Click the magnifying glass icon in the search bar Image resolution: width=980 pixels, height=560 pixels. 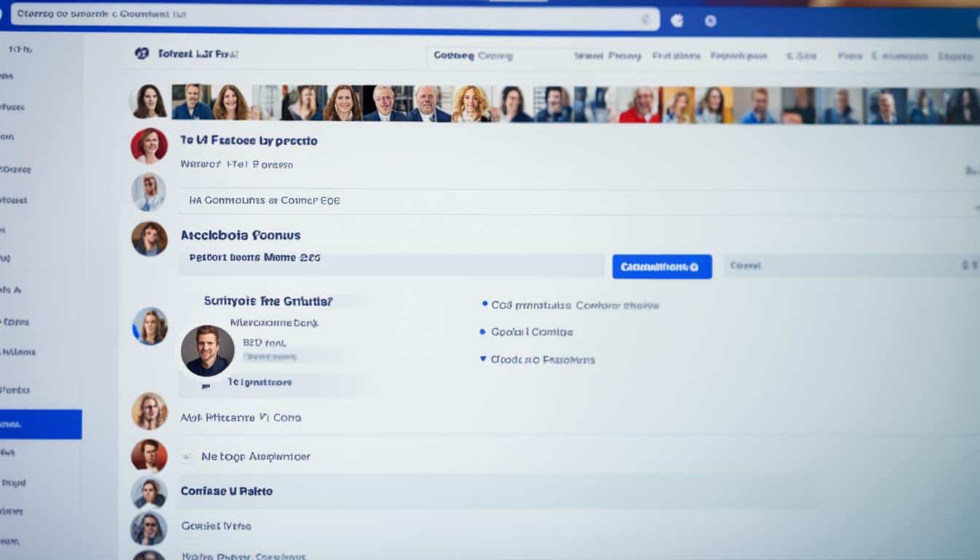coord(646,18)
